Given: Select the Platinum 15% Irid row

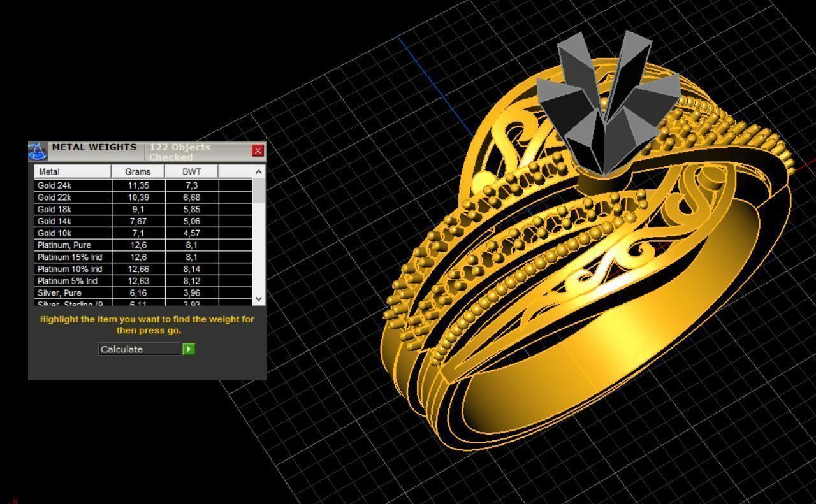Looking at the screenshot, I should pos(143,257).
